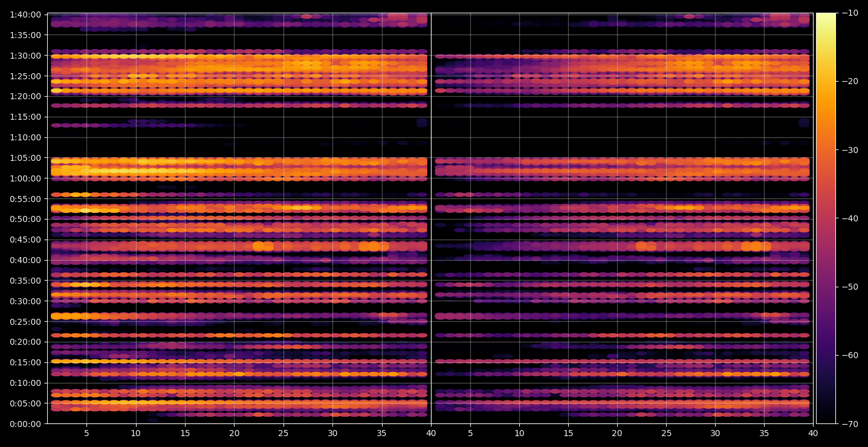Click the left plot's x-axis label 40
Viewport: 868px width, 447px height.
431,433
